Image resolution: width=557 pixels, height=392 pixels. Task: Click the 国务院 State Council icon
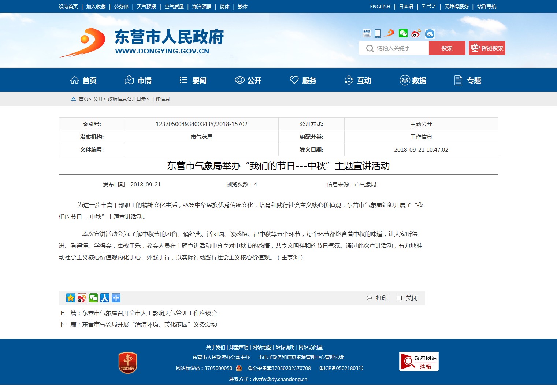click(367, 33)
